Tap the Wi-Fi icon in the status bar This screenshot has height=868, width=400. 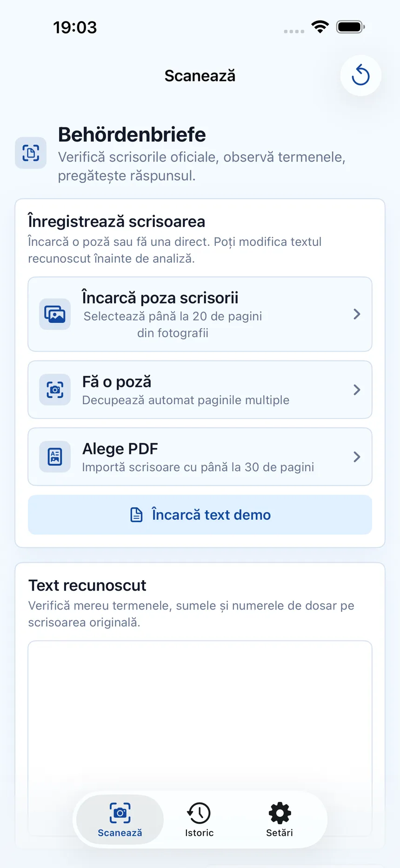[x=320, y=27]
